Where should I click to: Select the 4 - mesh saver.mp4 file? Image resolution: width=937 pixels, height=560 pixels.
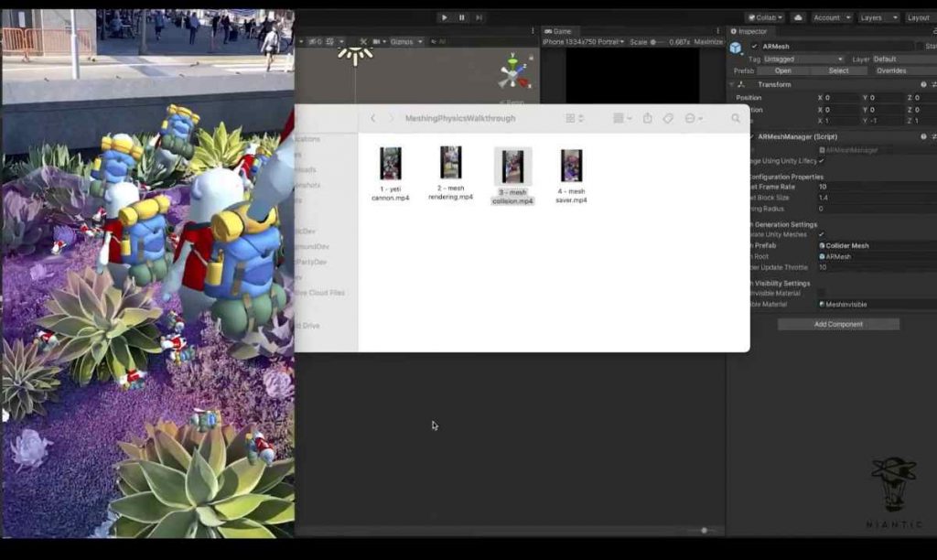(571, 177)
